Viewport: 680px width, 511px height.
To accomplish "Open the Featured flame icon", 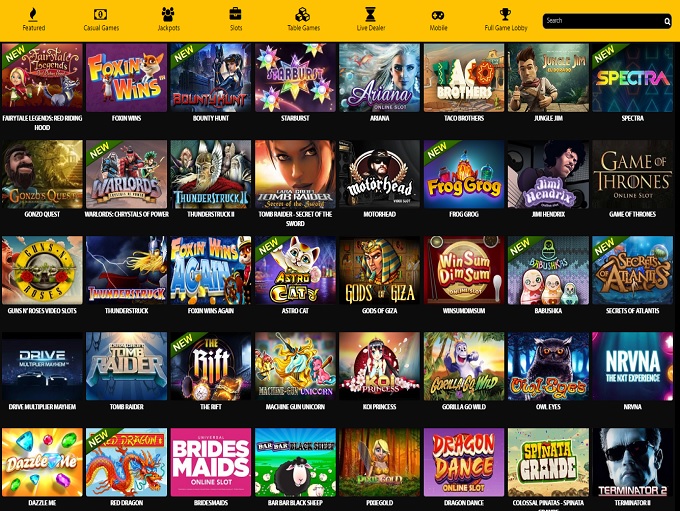I will coord(33,15).
